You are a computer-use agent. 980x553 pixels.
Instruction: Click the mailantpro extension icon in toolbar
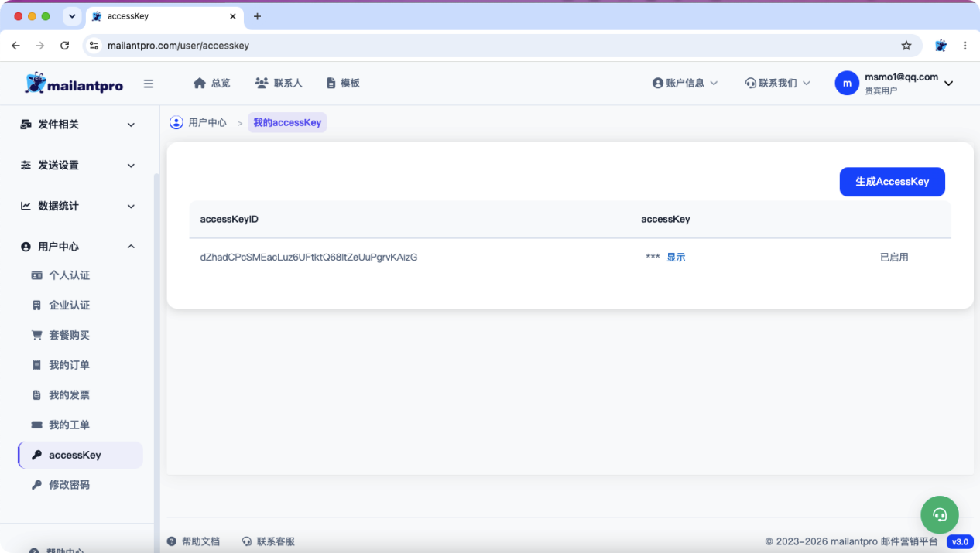941,46
